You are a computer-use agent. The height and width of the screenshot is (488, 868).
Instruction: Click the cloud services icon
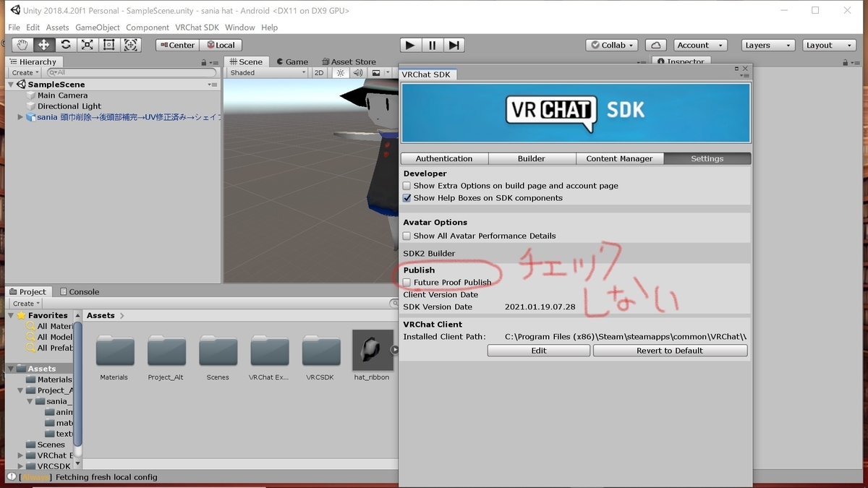655,45
